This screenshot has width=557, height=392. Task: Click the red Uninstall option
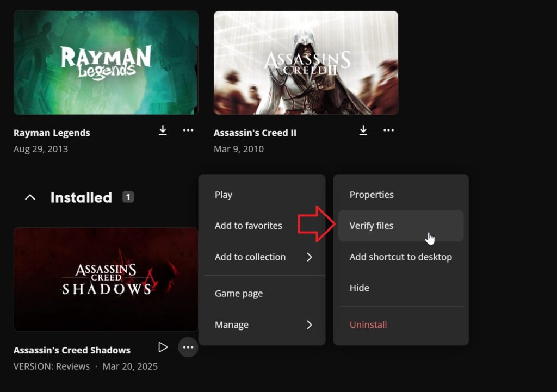tap(368, 325)
